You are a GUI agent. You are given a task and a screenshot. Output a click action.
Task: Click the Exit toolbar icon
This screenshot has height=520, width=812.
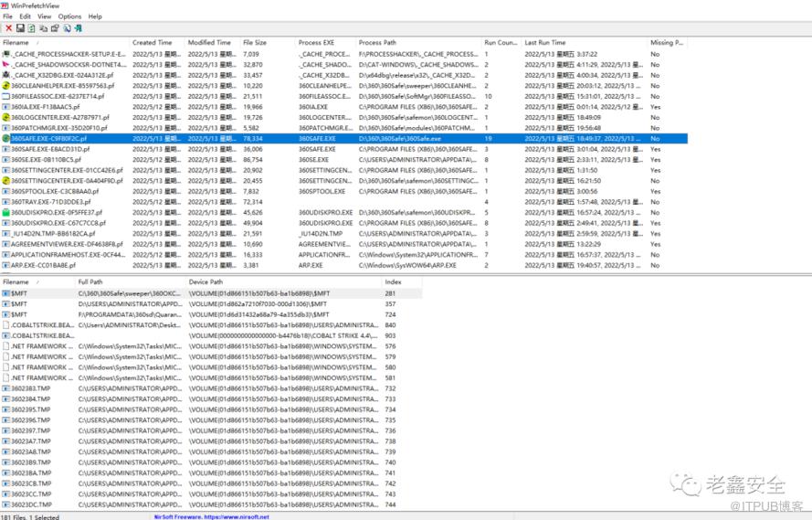point(79,28)
